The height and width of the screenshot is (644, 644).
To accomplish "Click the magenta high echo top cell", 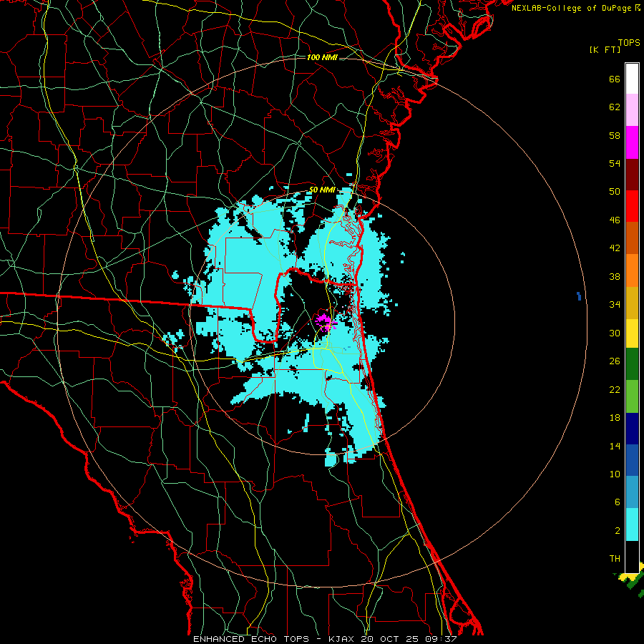I will [x=325, y=321].
